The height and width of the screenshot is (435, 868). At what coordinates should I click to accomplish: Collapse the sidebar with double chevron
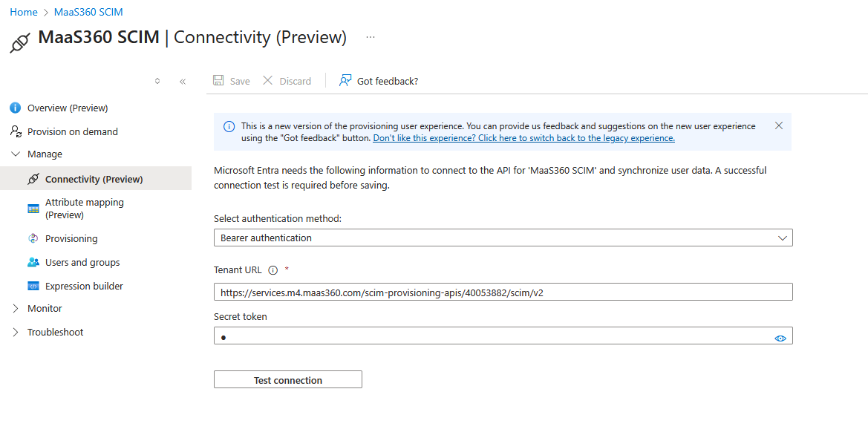pos(183,82)
